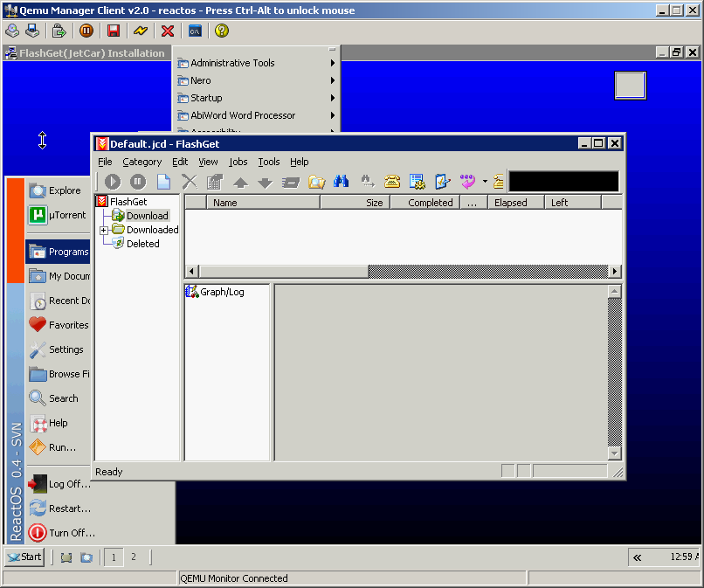
Task: Select the Deleted category in the tree
Action: click(142, 244)
